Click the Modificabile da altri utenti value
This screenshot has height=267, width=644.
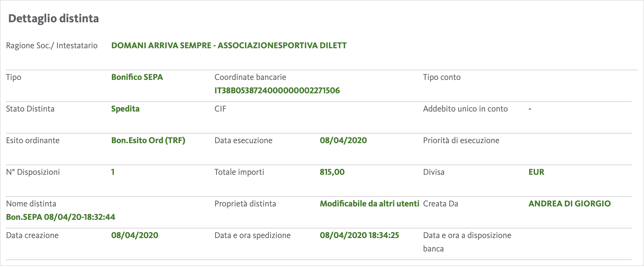tap(369, 204)
